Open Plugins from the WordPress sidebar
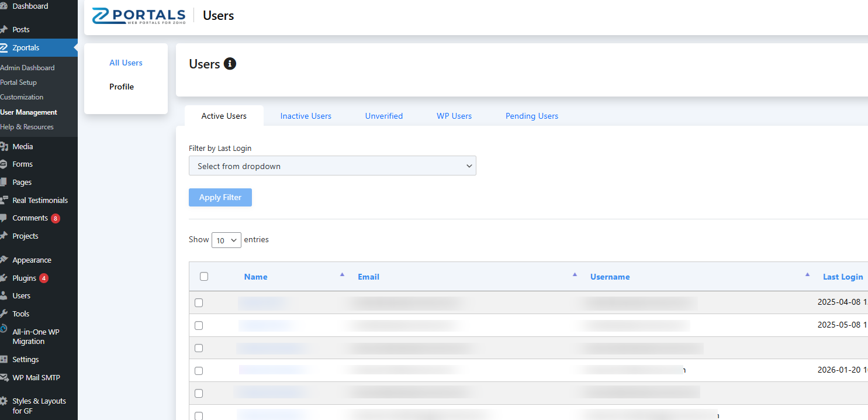The width and height of the screenshot is (868, 420). [x=25, y=278]
